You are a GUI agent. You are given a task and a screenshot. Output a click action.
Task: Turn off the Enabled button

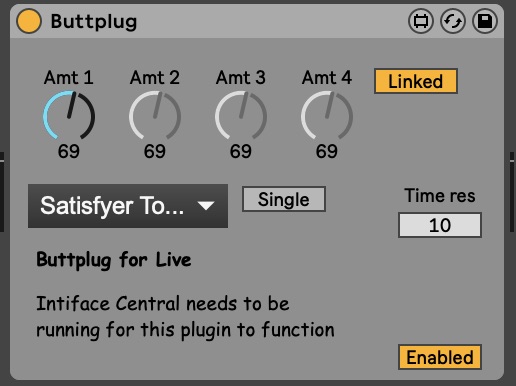(x=440, y=357)
